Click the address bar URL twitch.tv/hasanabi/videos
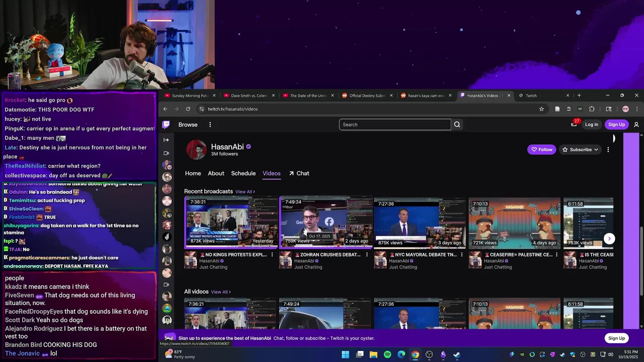The height and width of the screenshot is (362, 644). coord(232,109)
